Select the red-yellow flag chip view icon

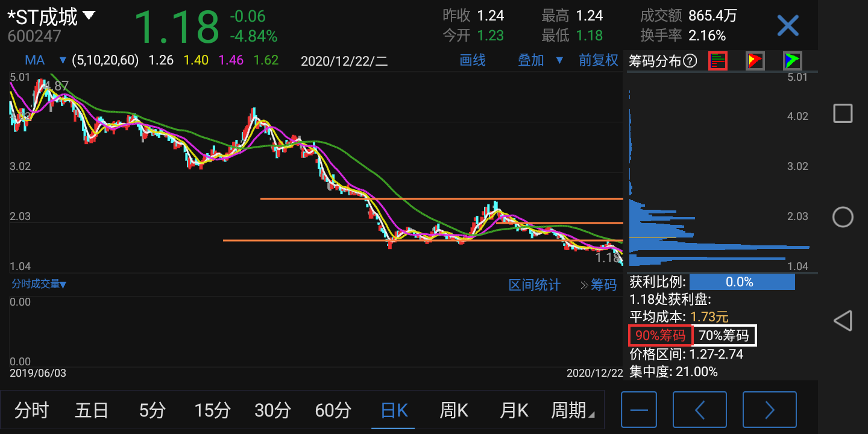(755, 61)
